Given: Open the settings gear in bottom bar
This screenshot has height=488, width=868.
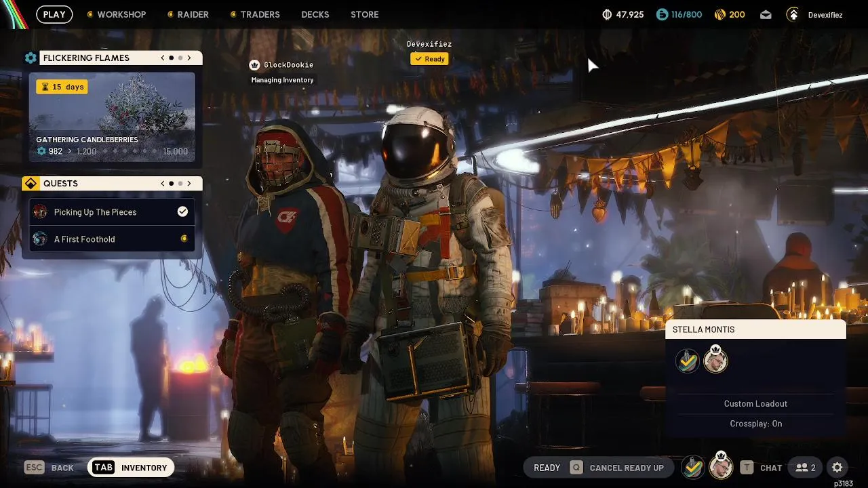Looking at the screenshot, I should (x=837, y=468).
